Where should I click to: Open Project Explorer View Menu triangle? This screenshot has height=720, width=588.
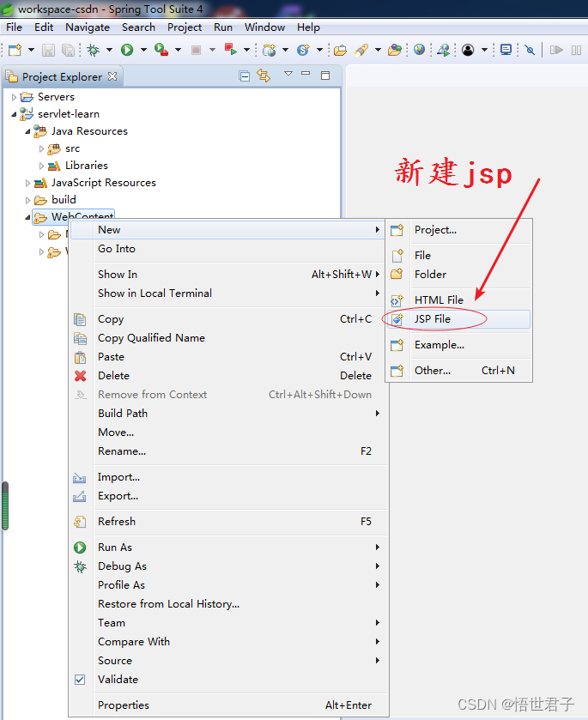click(288, 74)
